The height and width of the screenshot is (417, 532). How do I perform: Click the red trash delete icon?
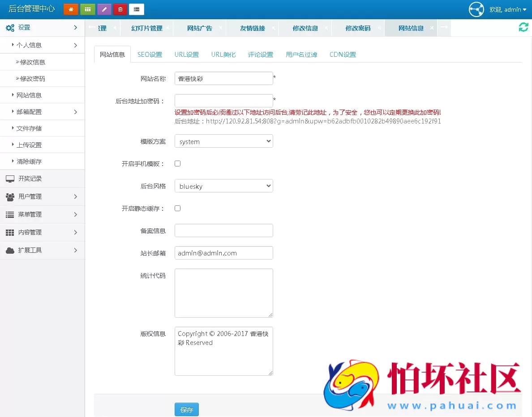120,9
